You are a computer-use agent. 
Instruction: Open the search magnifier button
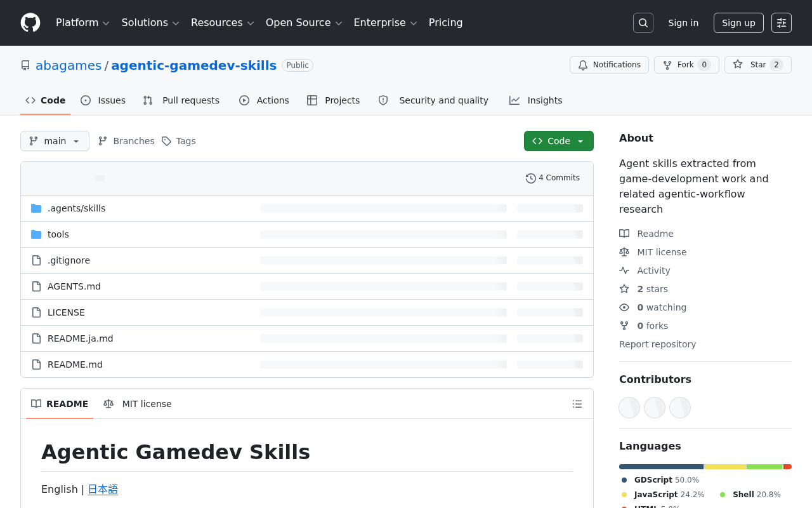tap(643, 23)
